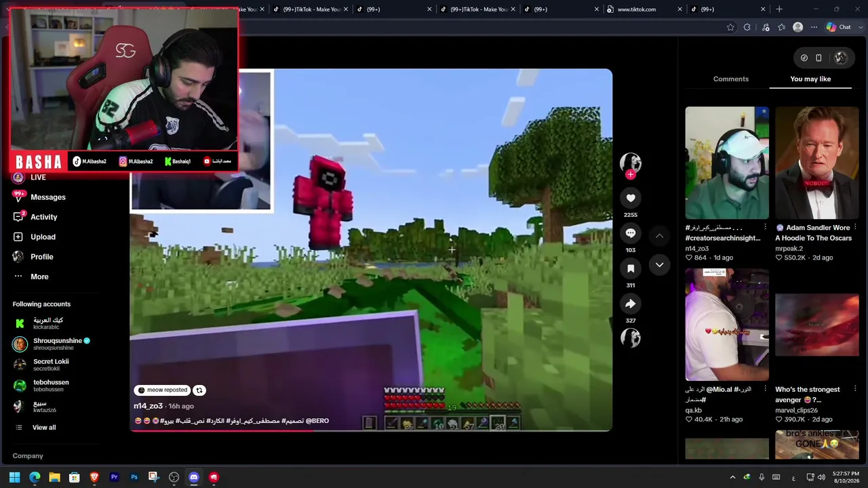Screen dimensions: 868x488
Task: Open File Explorer from the taskbar
Action: pyautogui.click(x=54, y=477)
